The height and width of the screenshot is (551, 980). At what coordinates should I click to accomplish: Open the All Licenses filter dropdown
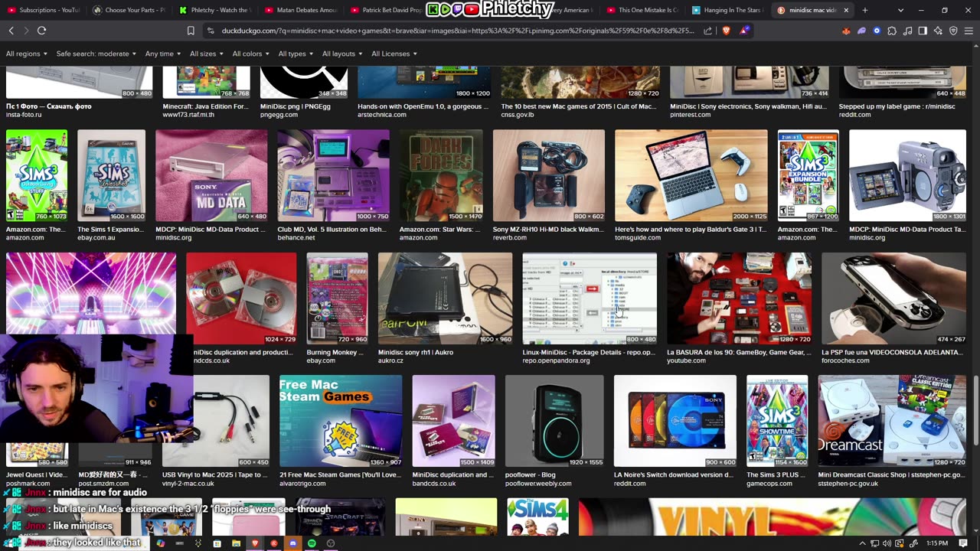(394, 54)
